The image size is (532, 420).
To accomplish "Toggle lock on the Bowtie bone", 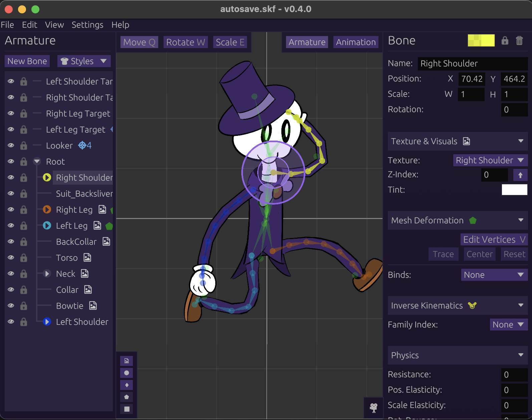I will pos(24,306).
